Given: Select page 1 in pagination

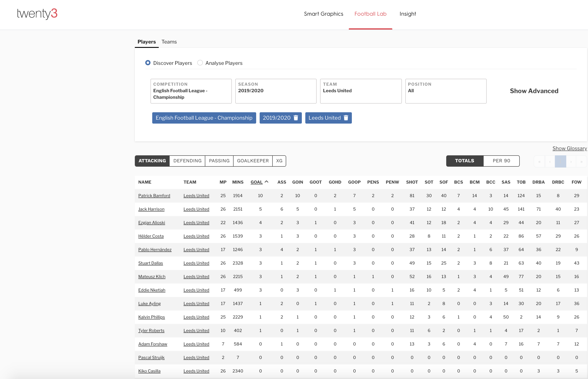Looking at the screenshot, I should click(560, 162).
